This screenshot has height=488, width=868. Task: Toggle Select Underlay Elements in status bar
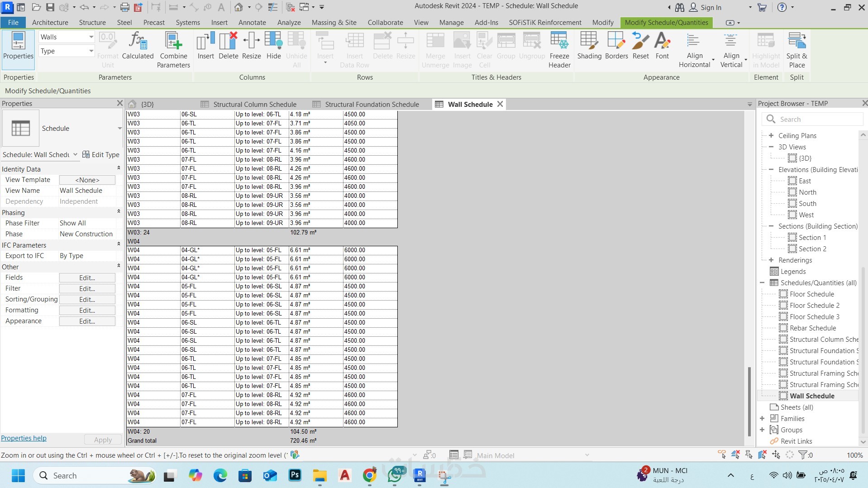(x=735, y=455)
